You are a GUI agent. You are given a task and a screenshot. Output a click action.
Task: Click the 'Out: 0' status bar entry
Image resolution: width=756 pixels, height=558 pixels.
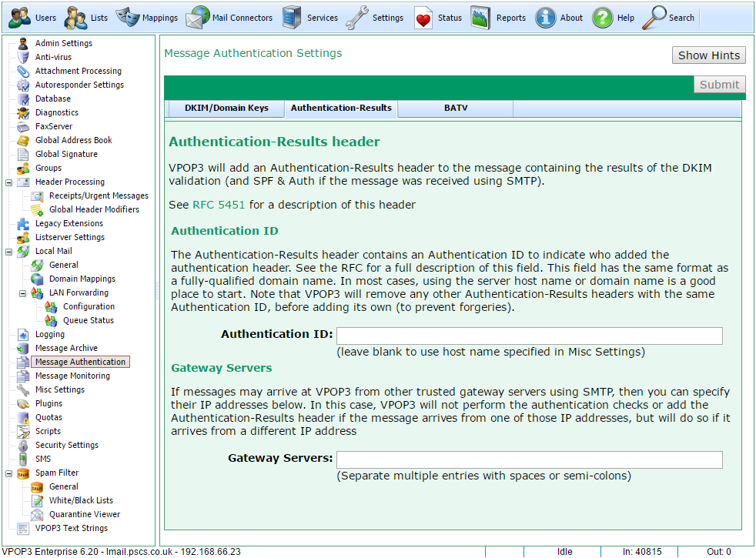[718, 552]
